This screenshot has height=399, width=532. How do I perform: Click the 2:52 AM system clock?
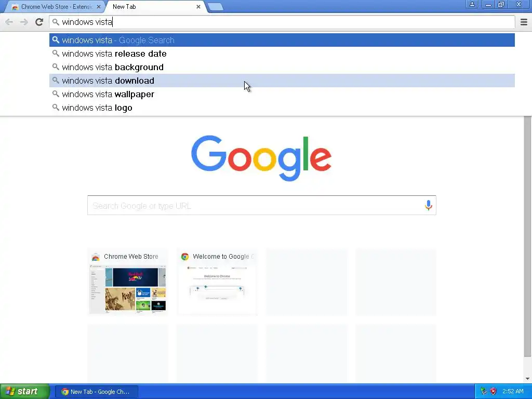click(x=513, y=392)
